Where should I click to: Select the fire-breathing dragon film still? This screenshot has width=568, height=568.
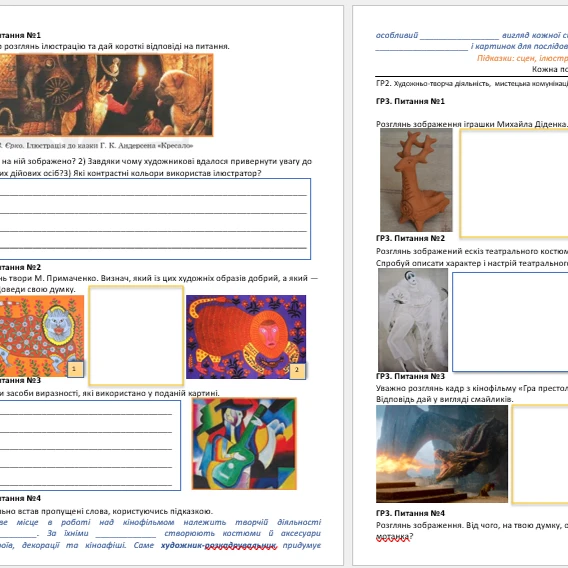pyautogui.click(x=442, y=454)
